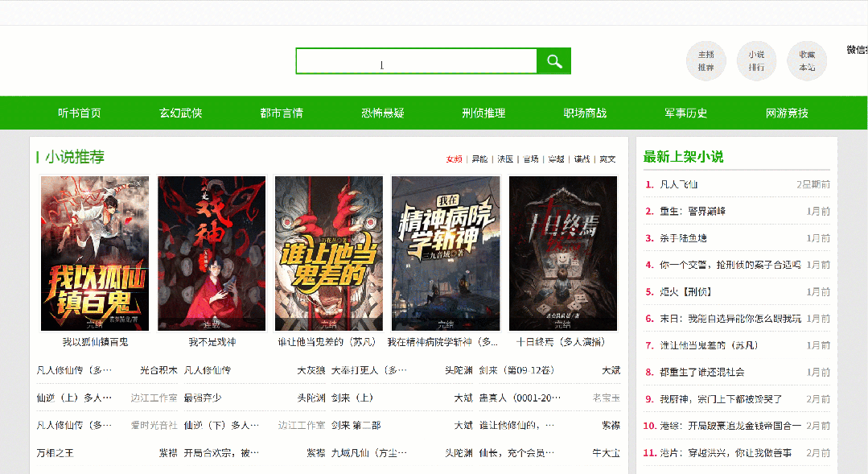Open the 烟火【刑侦】 sidebar entry
The width and height of the screenshot is (868, 474).
pos(684,291)
